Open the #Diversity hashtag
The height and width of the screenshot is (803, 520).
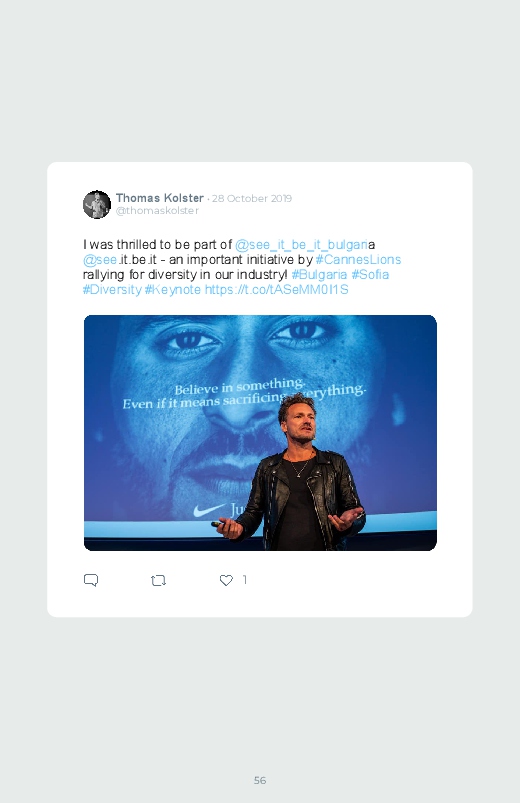[x=112, y=289]
